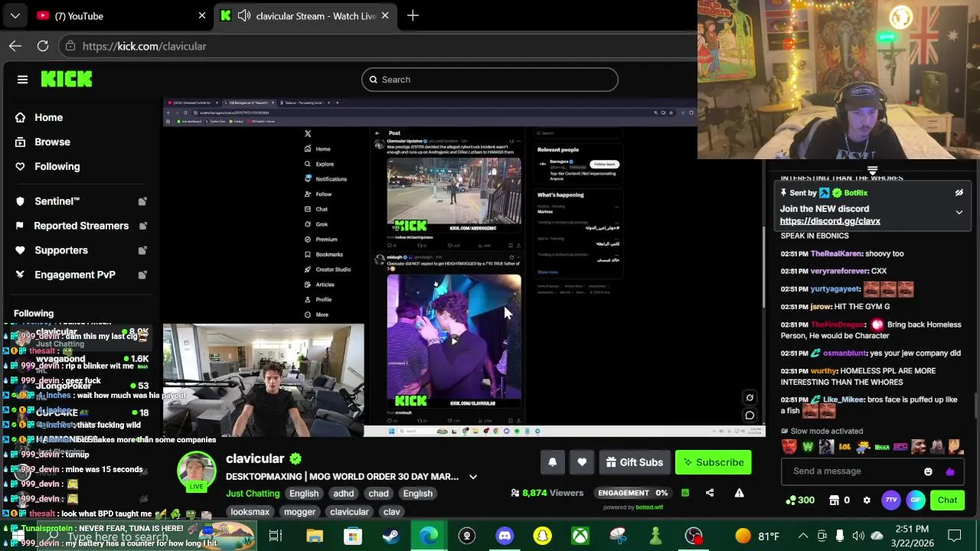Select the adhd tag
This screenshot has height=551, width=980.
343,494
